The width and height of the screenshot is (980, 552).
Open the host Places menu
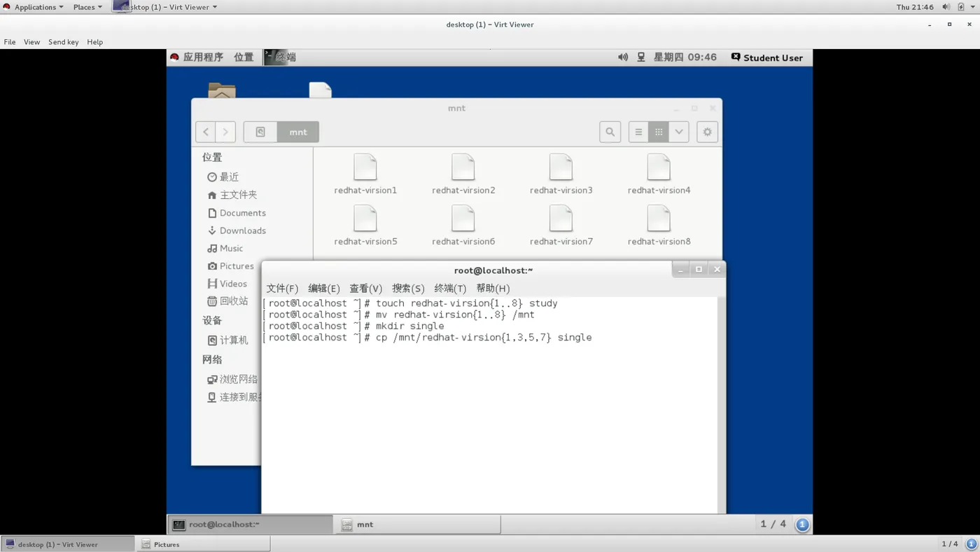[87, 7]
